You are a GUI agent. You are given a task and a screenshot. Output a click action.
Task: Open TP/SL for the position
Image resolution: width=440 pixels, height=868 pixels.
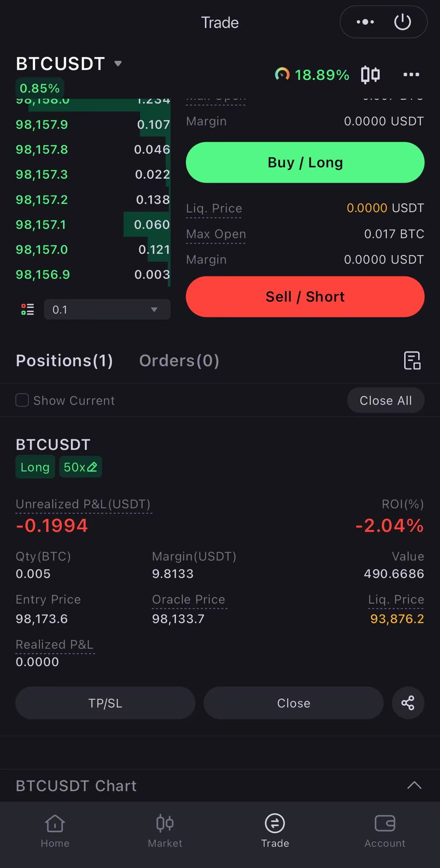point(105,703)
